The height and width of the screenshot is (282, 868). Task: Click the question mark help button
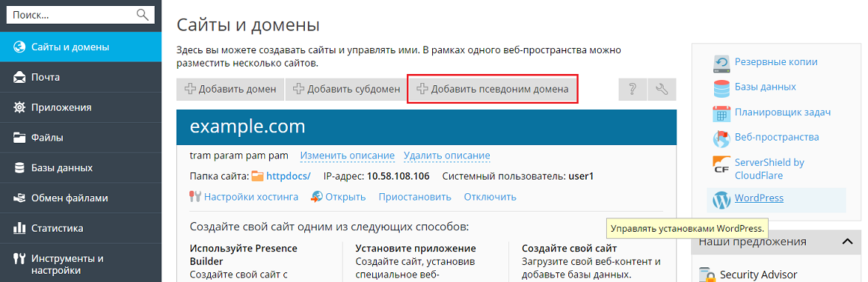633,90
